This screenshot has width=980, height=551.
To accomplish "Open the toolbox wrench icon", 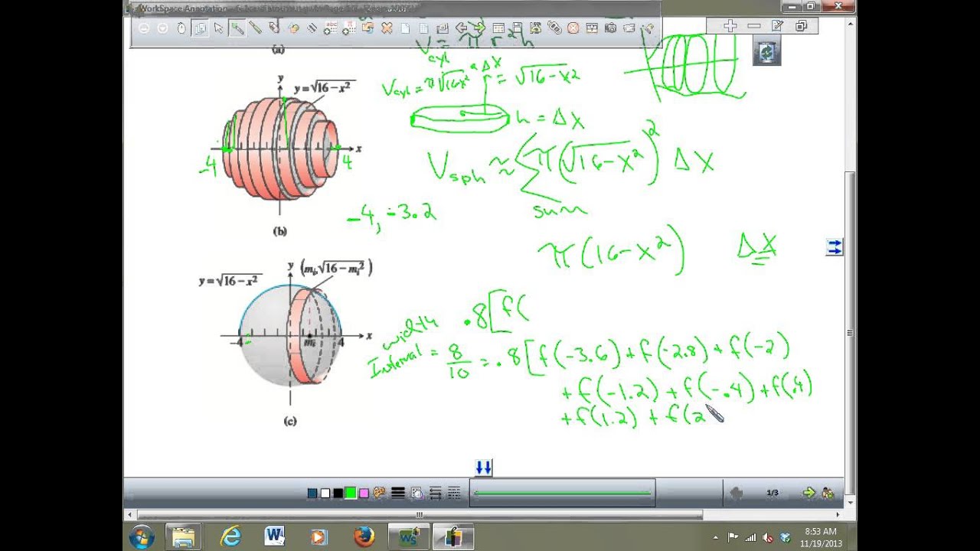I will pyautogui.click(x=647, y=28).
